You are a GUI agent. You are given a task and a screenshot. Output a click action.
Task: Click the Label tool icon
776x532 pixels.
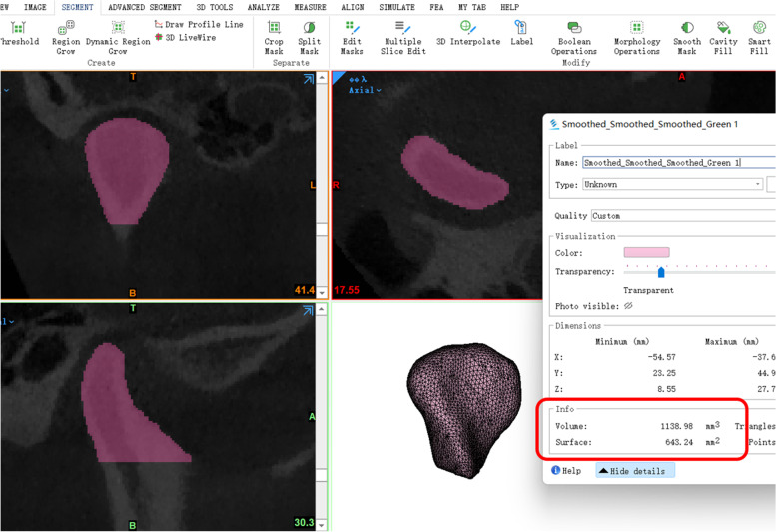coord(521,33)
